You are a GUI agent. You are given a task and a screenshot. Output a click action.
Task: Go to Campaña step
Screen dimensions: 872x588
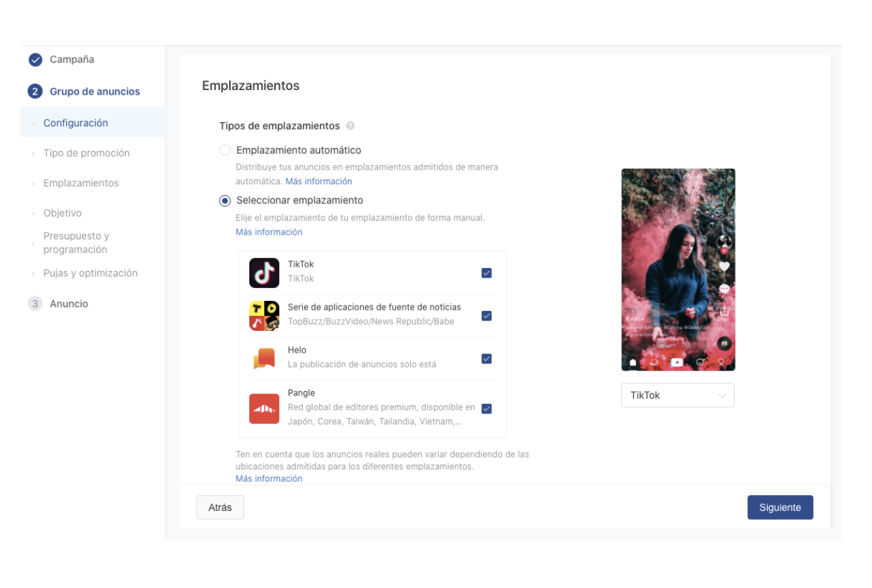click(x=72, y=59)
